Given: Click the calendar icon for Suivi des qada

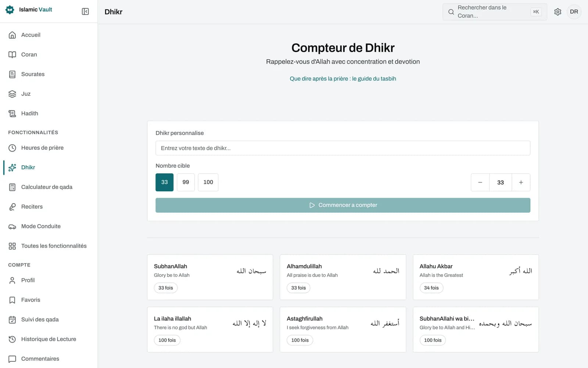Looking at the screenshot, I should [x=12, y=319].
